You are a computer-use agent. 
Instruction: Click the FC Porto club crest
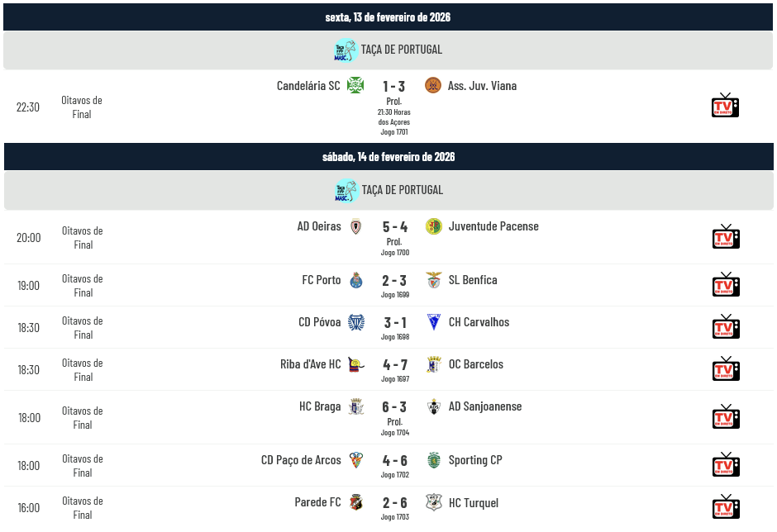(x=356, y=280)
